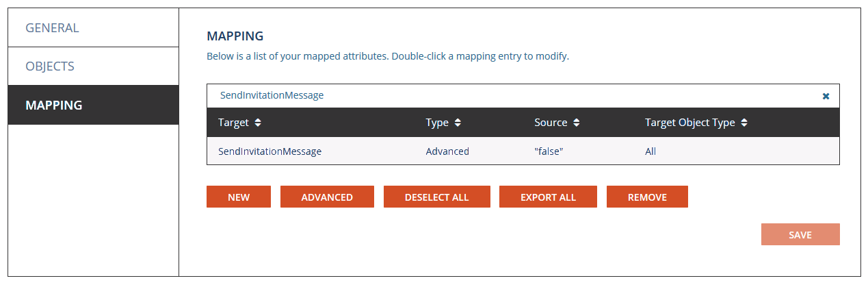Image resolution: width=868 pixels, height=285 pixels.
Task: Click the Type column sort arrows
Action: [458, 123]
